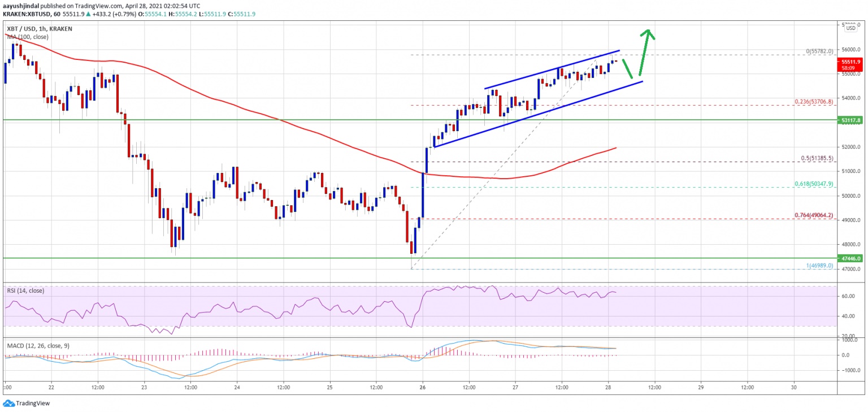868x412 pixels.
Task: Click the date label 24 on time axis
Action: [237, 388]
